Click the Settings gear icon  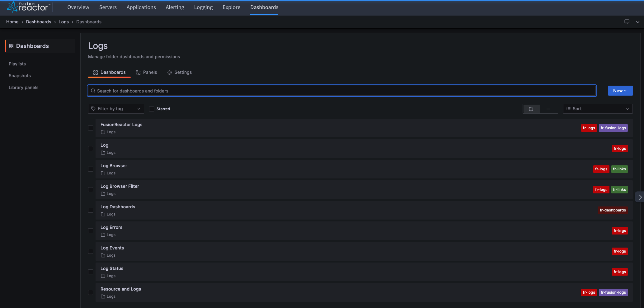[x=170, y=73]
